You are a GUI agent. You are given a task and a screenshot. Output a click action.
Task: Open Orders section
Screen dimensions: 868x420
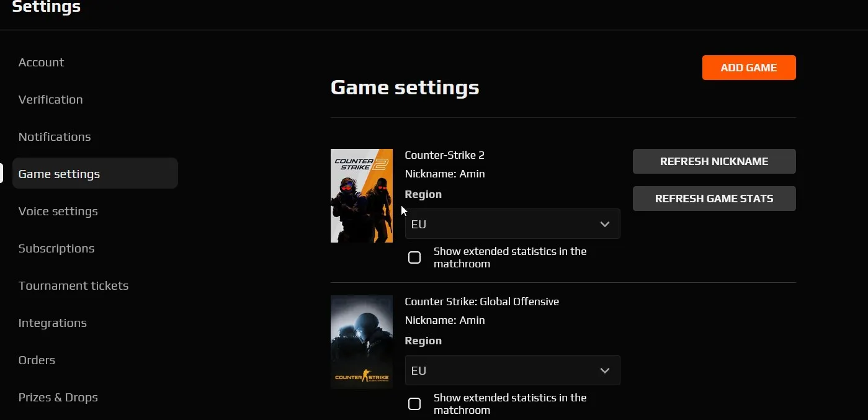click(x=37, y=360)
